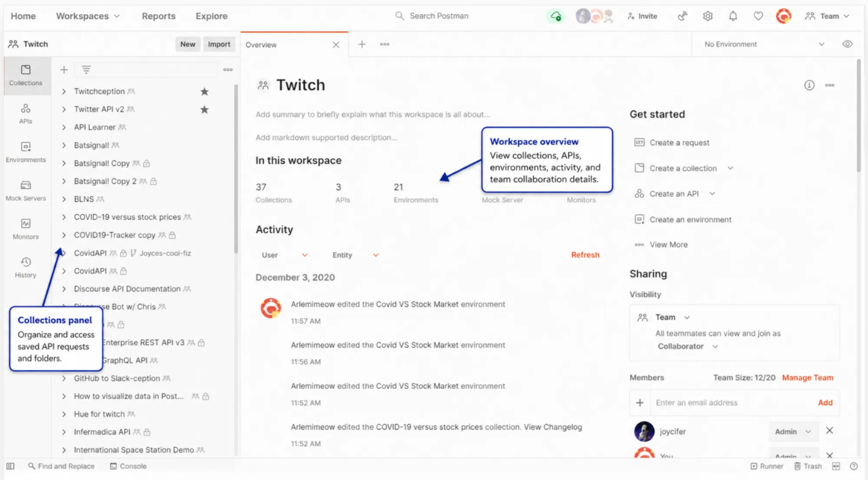
Task: Open the History sidebar panel
Action: coord(26,267)
